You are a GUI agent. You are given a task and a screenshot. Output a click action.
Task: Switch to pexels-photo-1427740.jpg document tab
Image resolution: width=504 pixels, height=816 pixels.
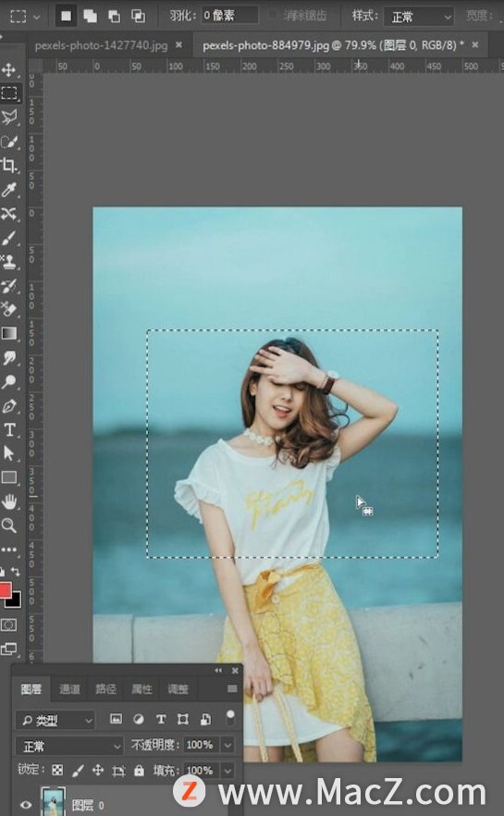pyautogui.click(x=102, y=46)
